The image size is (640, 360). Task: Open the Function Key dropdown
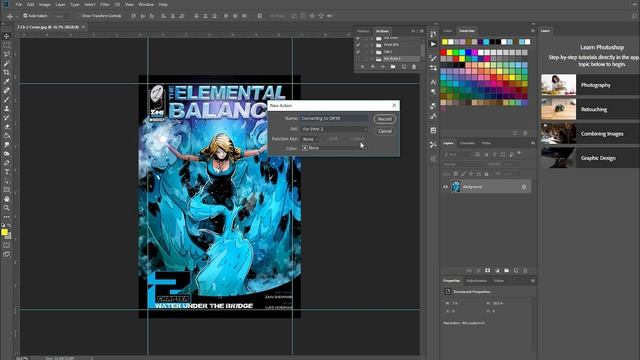309,139
